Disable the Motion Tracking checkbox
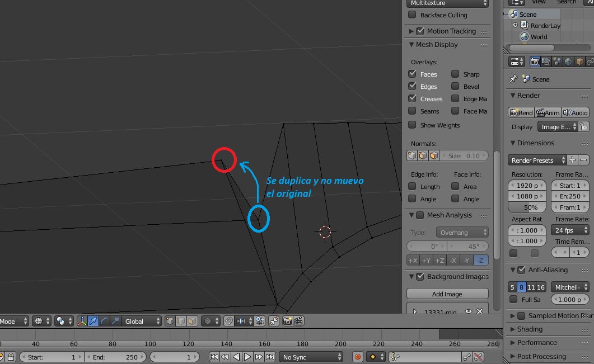The image size is (594, 364). pyautogui.click(x=420, y=31)
